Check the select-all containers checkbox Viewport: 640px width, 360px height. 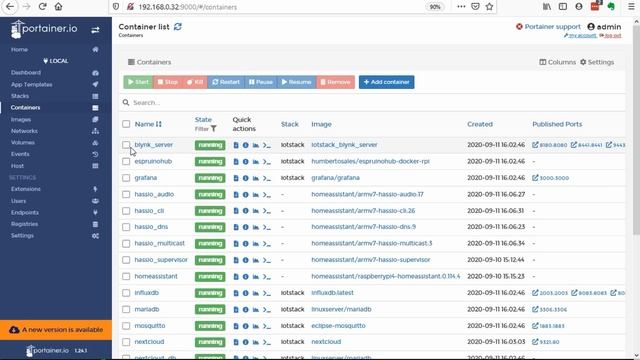(126, 124)
